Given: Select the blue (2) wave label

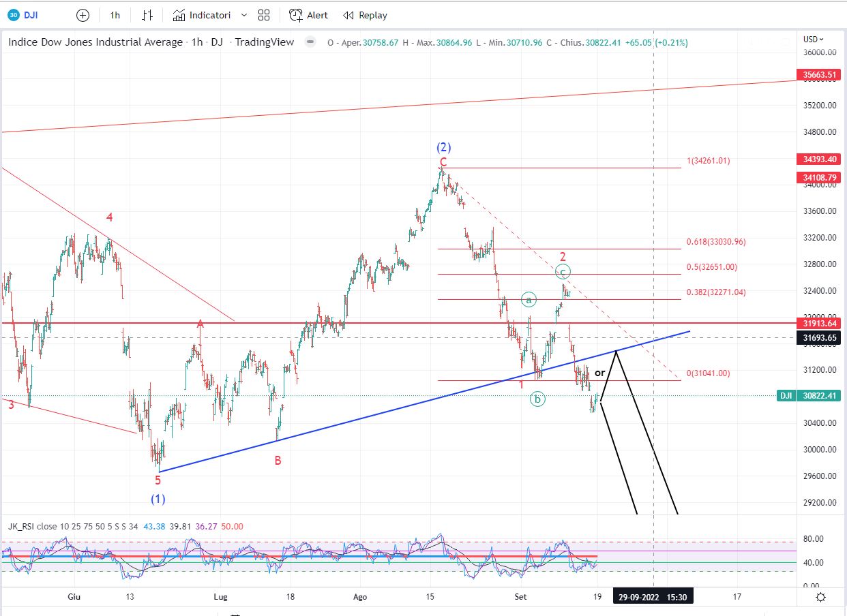Looking at the screenshot, I should 444,147.
